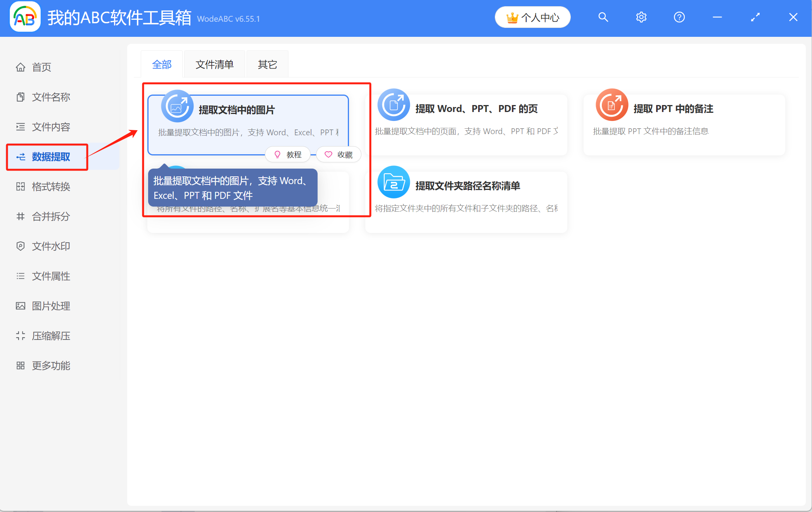Click the help question mark icon
The image size is (812, 512).
[x=679, y=17]
